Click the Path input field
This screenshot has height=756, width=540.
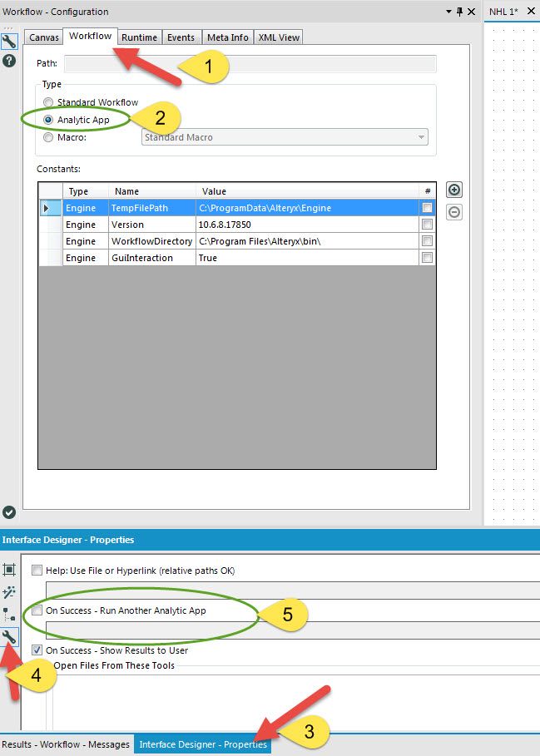250,64
